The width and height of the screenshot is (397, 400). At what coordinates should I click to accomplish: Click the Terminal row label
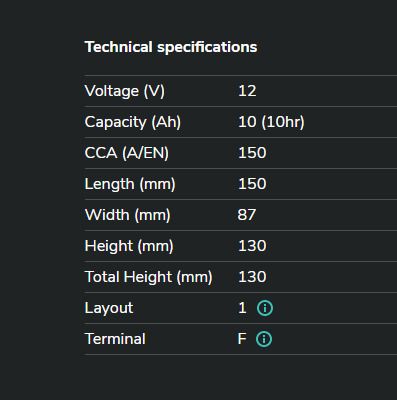115,339
